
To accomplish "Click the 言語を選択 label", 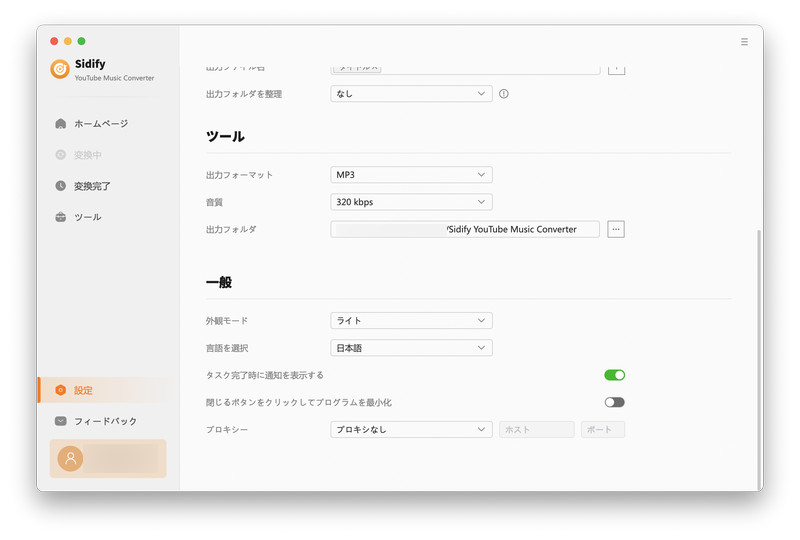I will click(x=227, y=348).
